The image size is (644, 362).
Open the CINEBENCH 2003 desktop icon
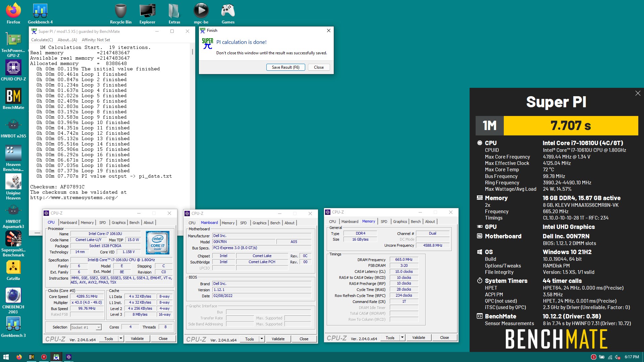point(13,301)
